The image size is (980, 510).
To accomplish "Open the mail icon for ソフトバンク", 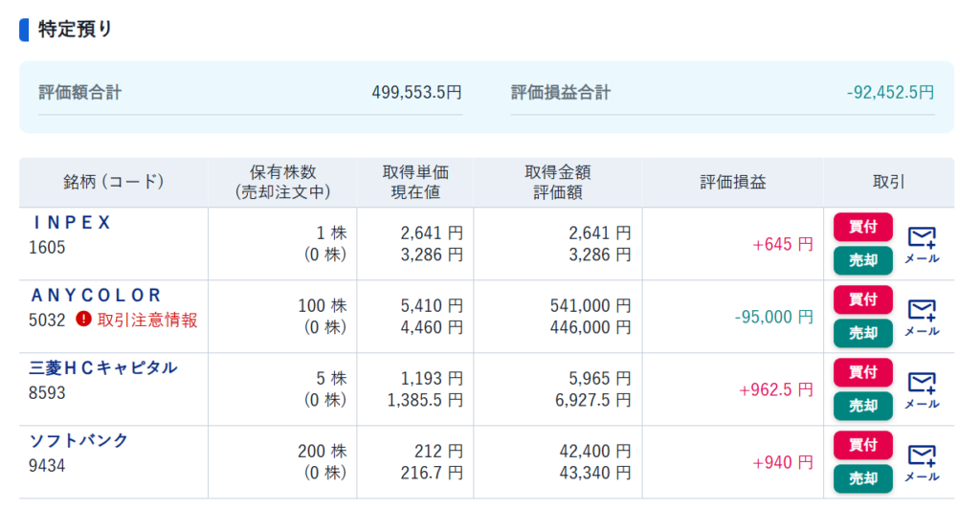I will (x=922, y=461).
